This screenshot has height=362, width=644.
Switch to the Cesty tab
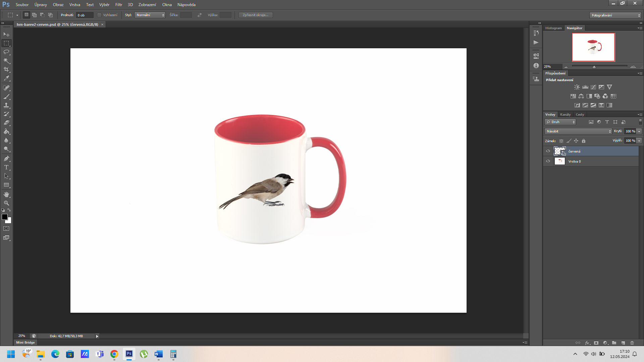click(x=580, y=115)
